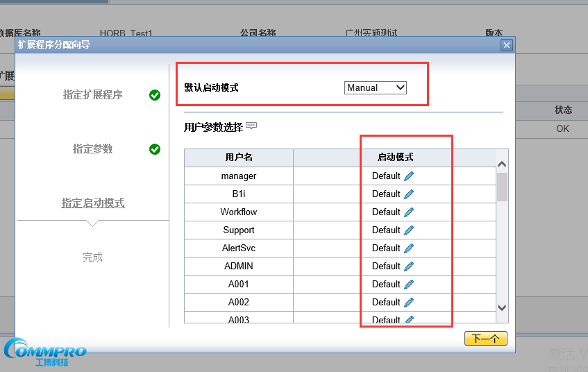Click edit pencil icon for B1i user
The image size is (588, 372).
[409, 194]
